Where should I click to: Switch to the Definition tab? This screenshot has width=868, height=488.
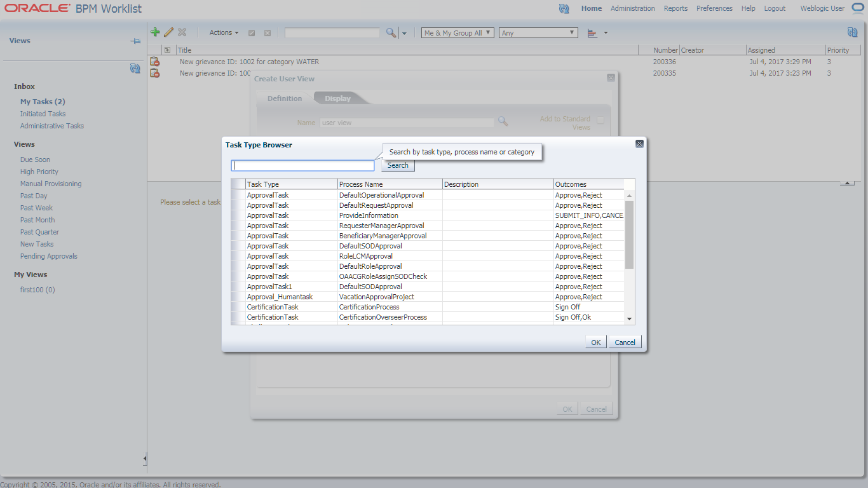[283, 98]
